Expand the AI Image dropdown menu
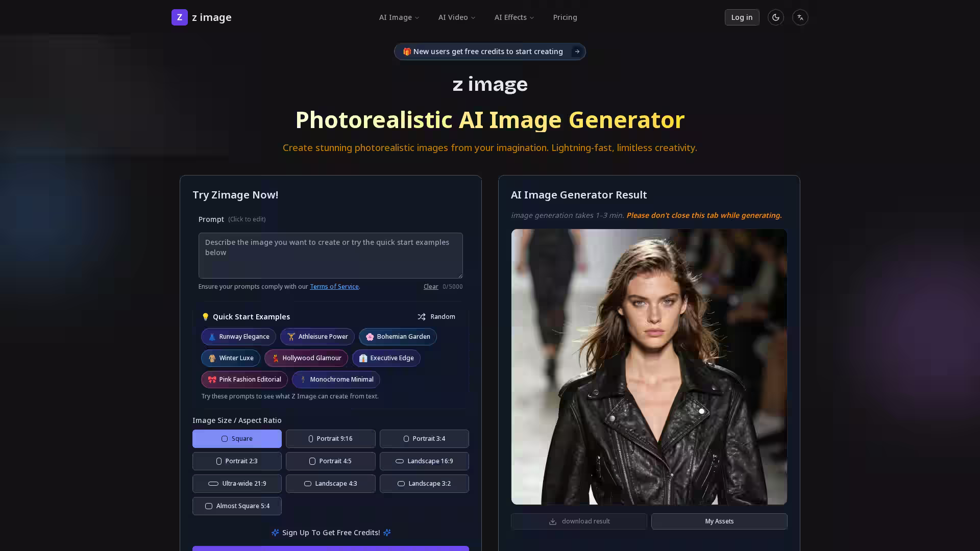The width and height of the screenshot is (980, 551). coord(399,17)
